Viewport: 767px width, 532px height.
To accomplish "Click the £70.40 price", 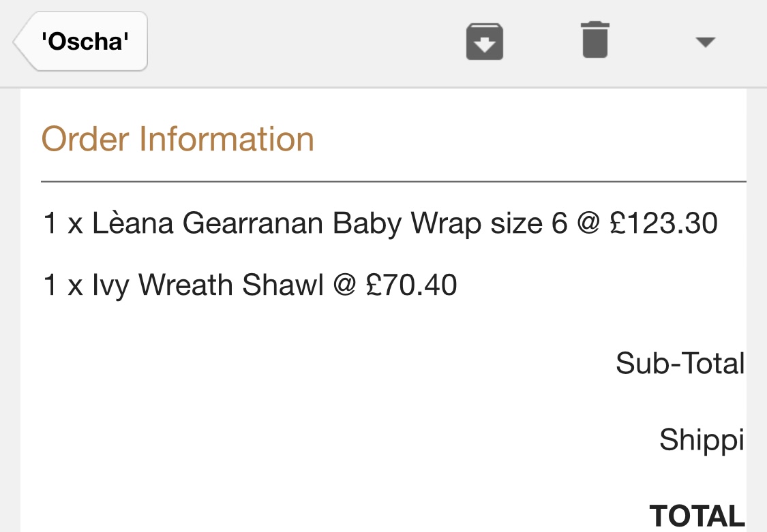I will (x=411, y=285).
